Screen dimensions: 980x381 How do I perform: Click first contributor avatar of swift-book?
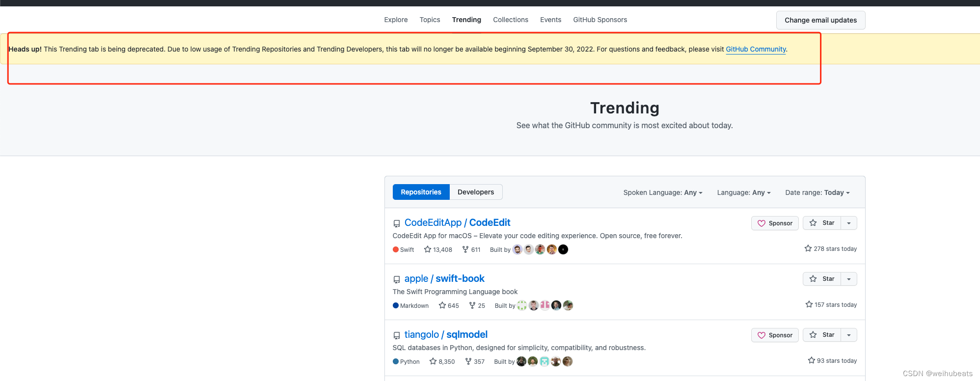click(522, 305)
